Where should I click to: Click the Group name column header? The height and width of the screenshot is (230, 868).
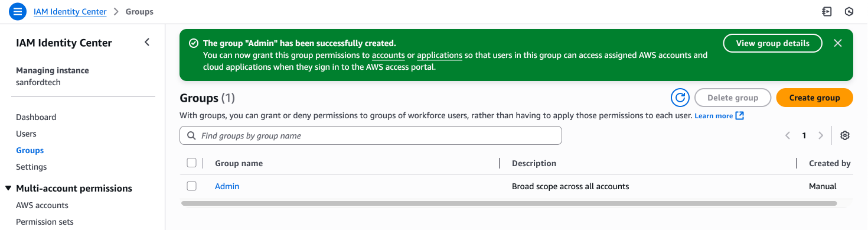(x=239, y=163)
